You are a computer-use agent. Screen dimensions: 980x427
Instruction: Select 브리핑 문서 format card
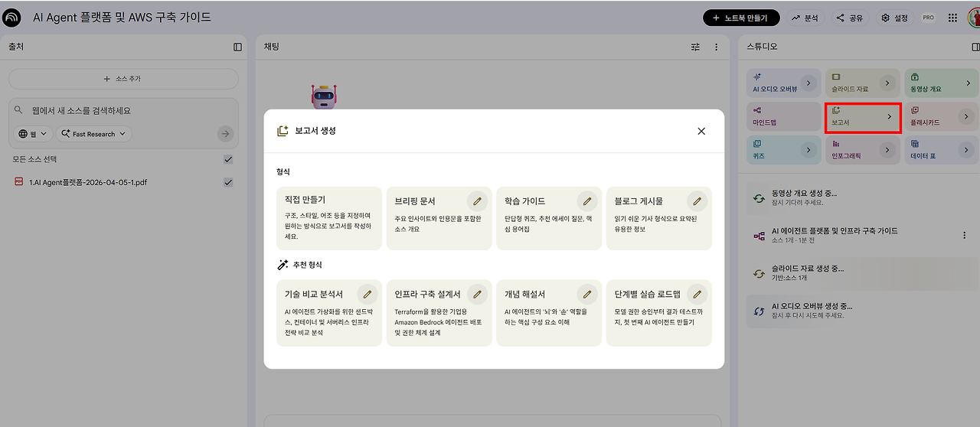pyautogui.click(x=439, y=218)
